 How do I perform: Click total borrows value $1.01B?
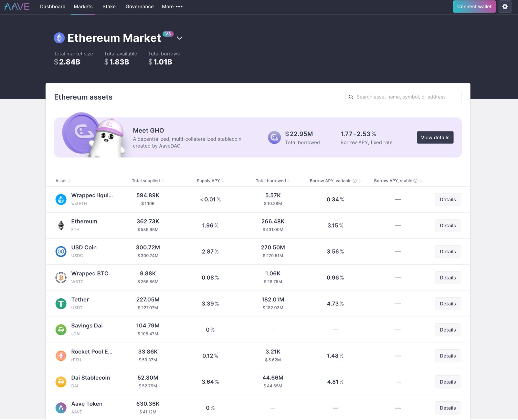[x=160, y=62]
